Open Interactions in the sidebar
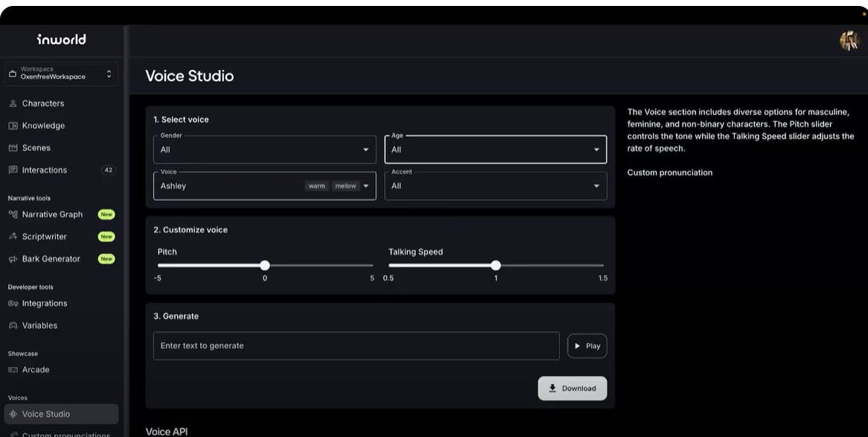The width and height of the screenshot is (868, 437). coord(61,170)
